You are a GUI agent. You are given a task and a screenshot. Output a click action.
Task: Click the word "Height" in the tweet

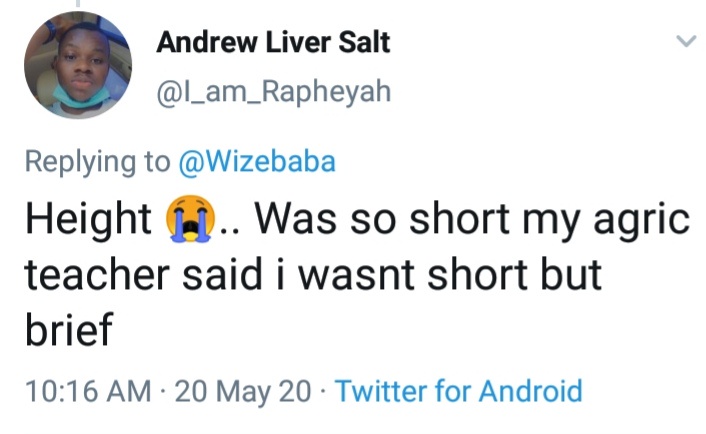point(86,219)
